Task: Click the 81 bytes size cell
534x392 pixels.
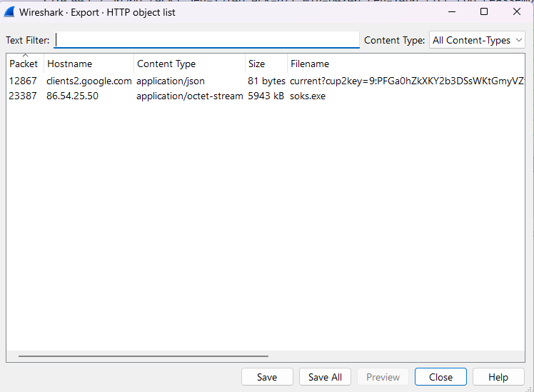Action: click(266, 81)
